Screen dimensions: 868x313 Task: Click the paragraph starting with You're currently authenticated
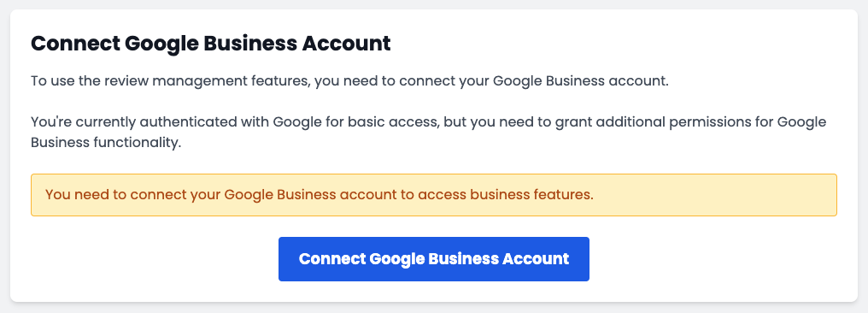pos(429,132)
